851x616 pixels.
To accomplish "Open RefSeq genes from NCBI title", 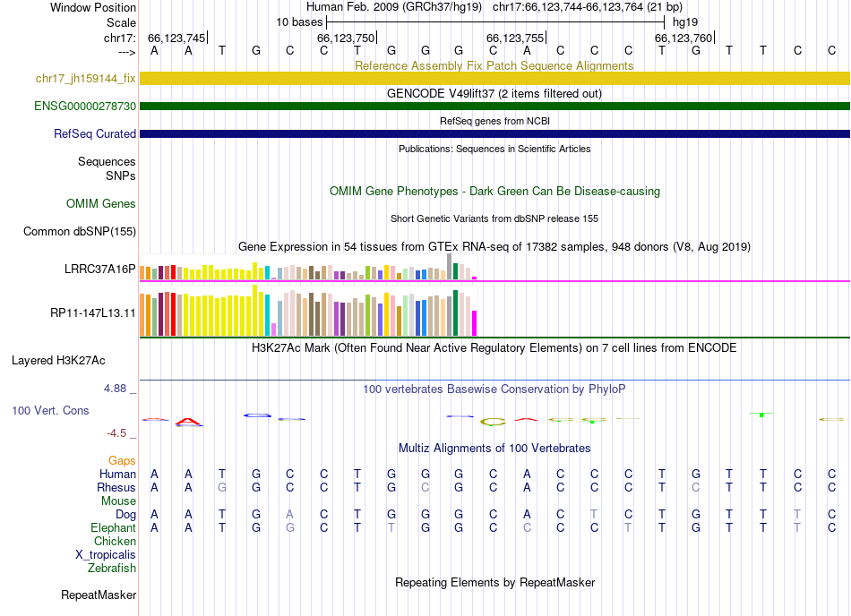I will tap(494, 121).
